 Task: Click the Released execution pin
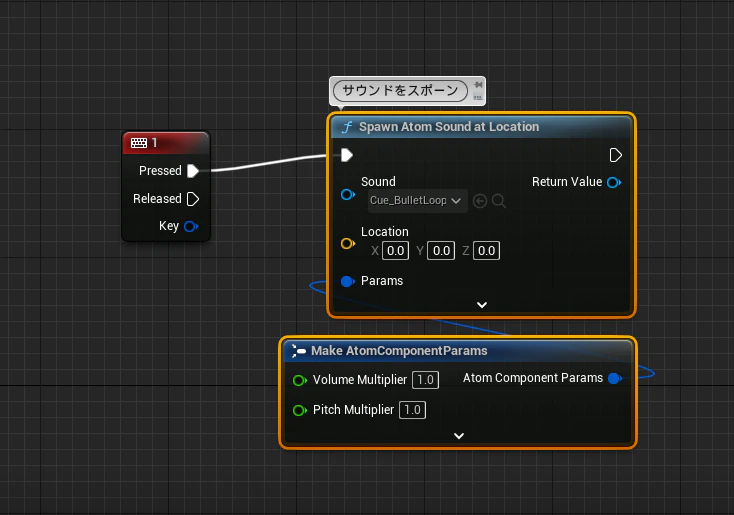point(193,199)
